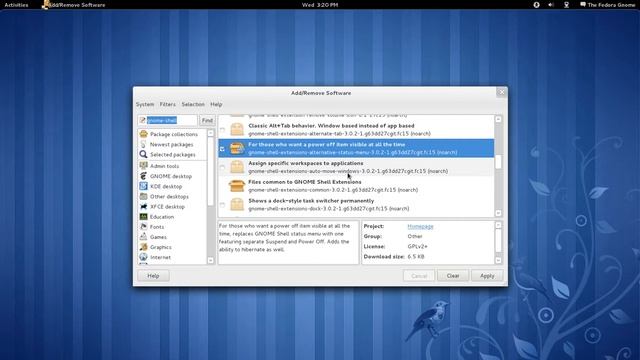Click the Graphics category icon
The image size is (640, 360).
click(143, 247)
